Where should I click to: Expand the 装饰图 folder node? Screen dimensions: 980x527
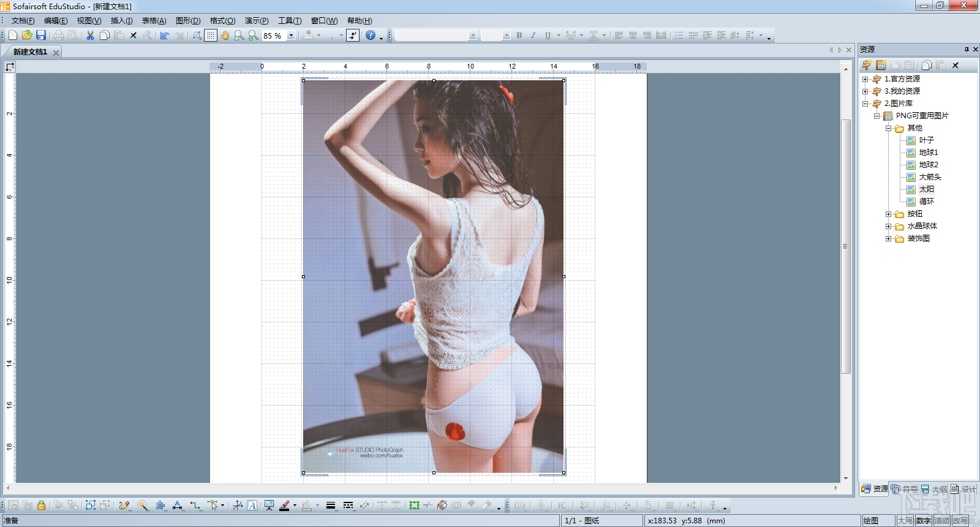pos(888,238)
